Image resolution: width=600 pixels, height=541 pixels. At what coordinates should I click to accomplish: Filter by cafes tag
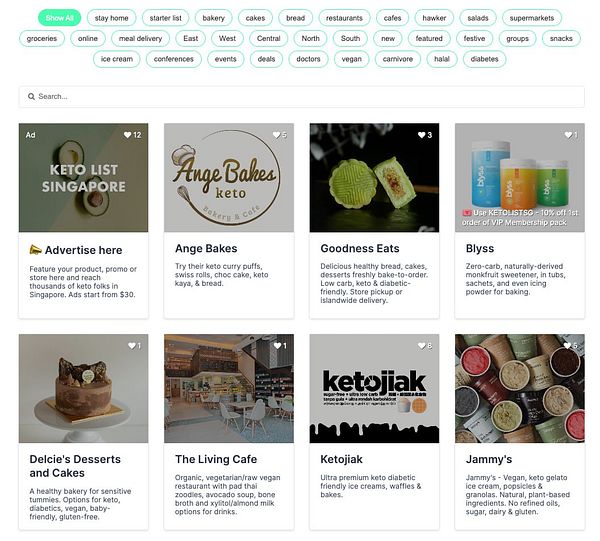392,18
